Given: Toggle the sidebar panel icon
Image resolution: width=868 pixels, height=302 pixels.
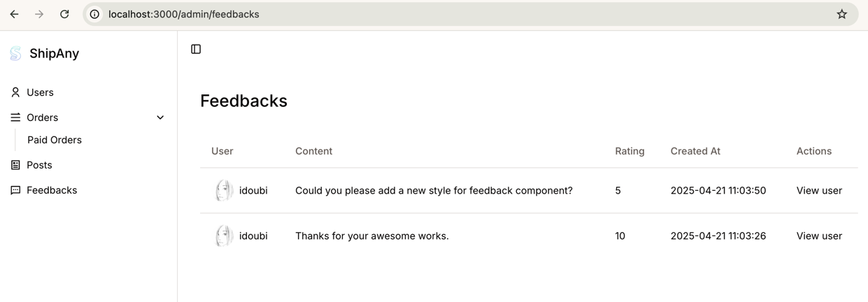Looking at the screenshot, I should 196,49.
